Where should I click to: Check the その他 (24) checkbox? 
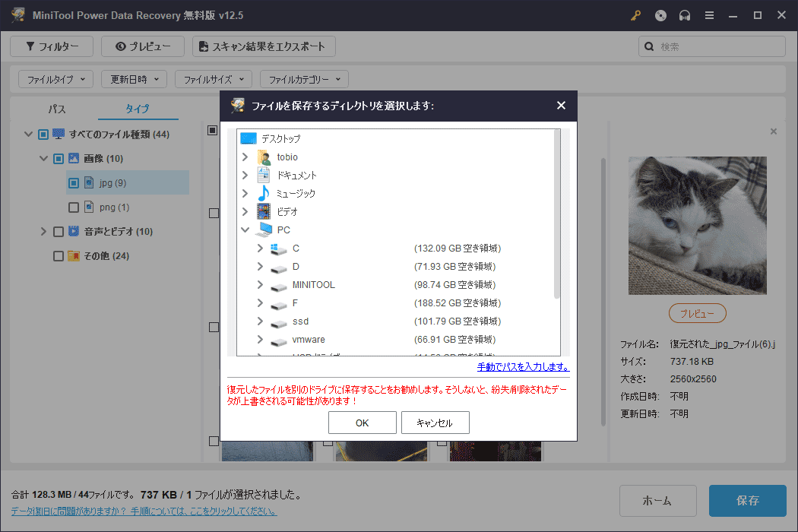pyautogui.click(x=59, y=256)
